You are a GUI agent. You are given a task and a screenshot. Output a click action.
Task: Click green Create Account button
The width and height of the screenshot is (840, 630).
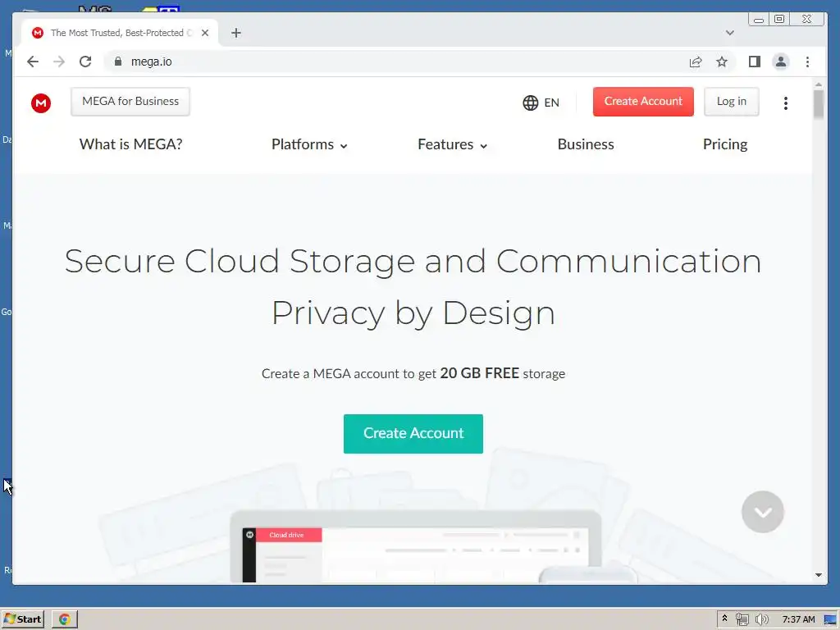click(x=413, y=433)
